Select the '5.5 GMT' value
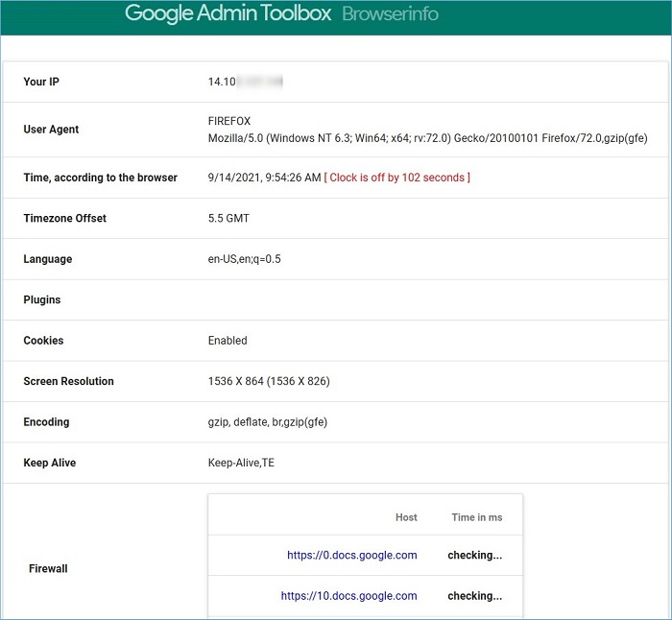This screenshot has height=620, width=672. click(x=228, y=218)
